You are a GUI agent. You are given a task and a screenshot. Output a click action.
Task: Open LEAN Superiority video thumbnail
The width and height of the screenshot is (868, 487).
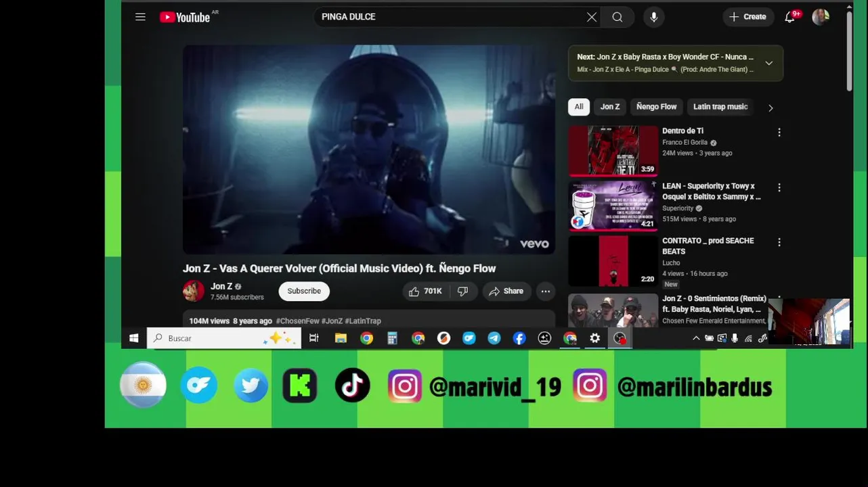613,206
